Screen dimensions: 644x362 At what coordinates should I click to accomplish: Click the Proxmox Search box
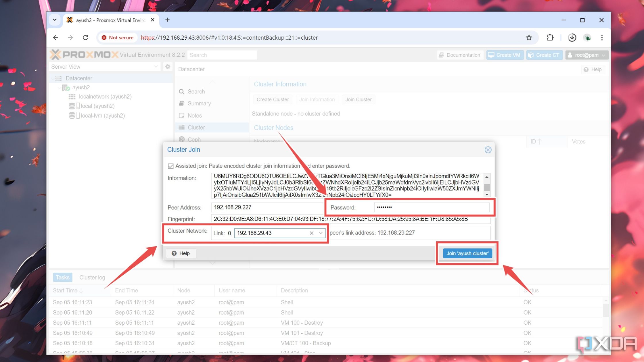222,55
